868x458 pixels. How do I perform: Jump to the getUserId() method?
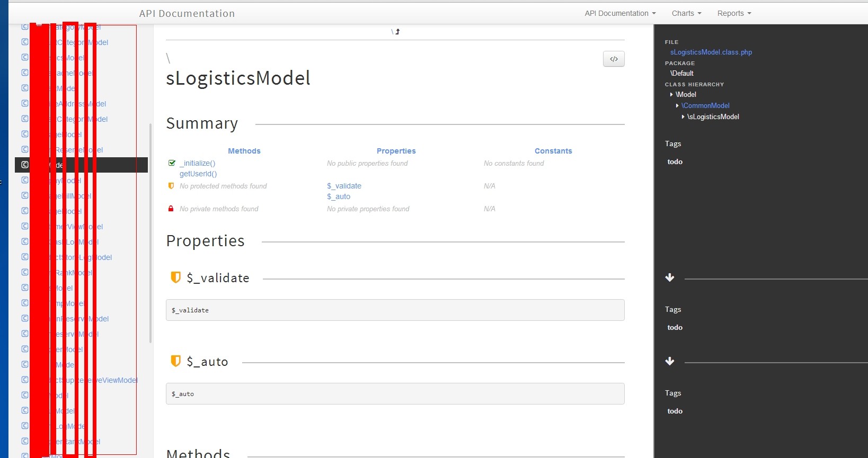pyautogui.click(x=198, y=174)
